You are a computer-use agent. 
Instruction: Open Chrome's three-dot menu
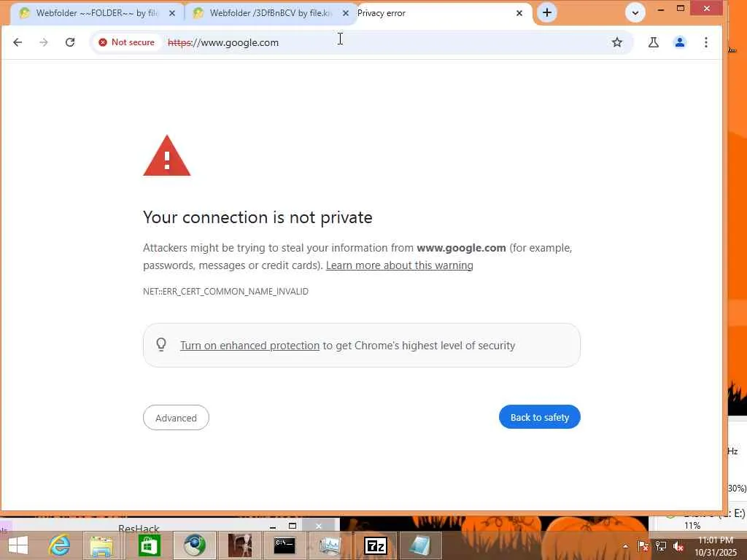point(706,42)
